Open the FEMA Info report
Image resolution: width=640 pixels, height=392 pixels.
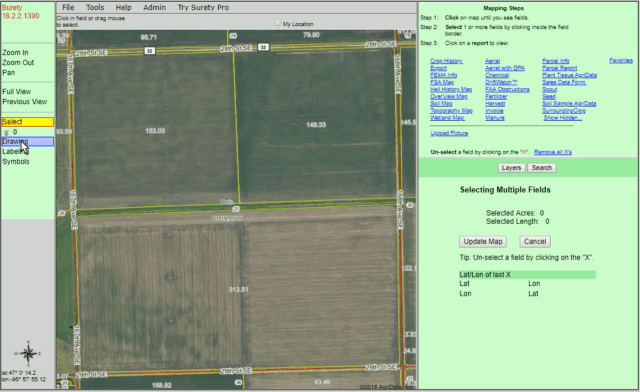coord(444,75)
